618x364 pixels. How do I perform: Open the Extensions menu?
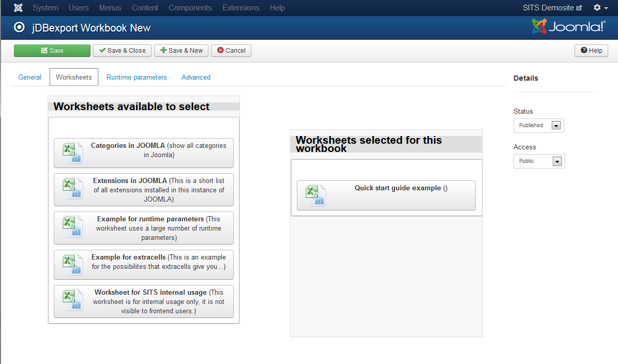click(x=240, y=8)
